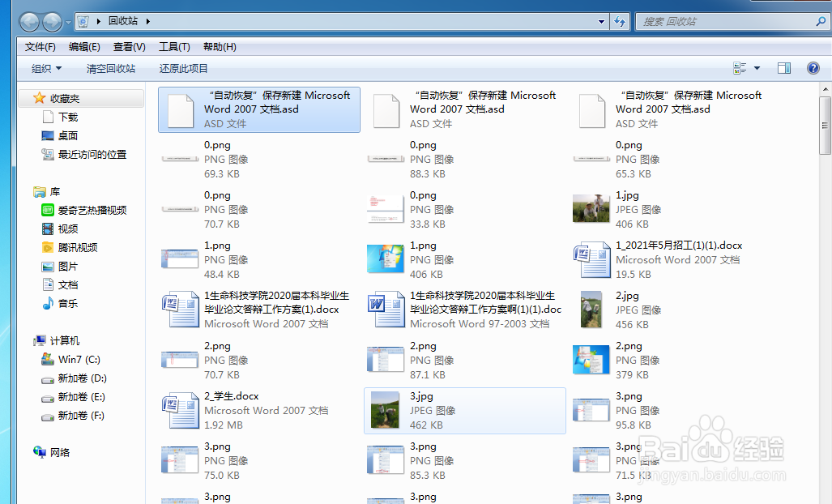The image size is (832, 504).
Task: Open the 文件(F) menu
Action: 41,47
